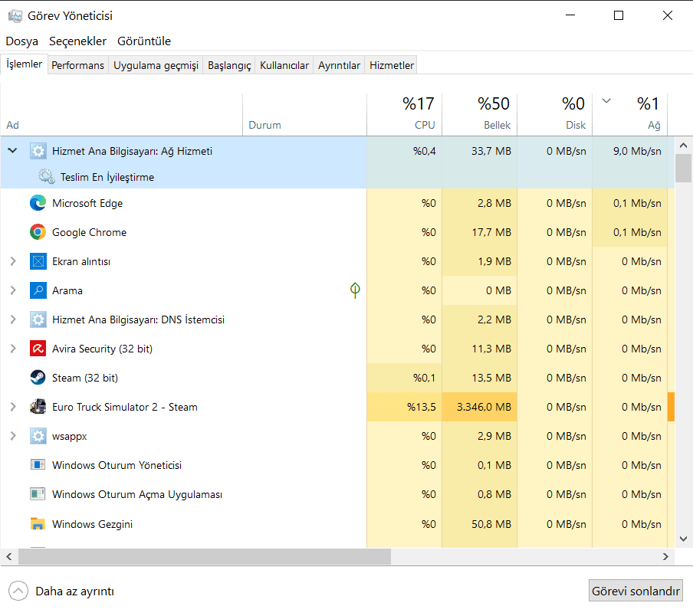Click the horizontal scrollbar thumb

point(204,556)
